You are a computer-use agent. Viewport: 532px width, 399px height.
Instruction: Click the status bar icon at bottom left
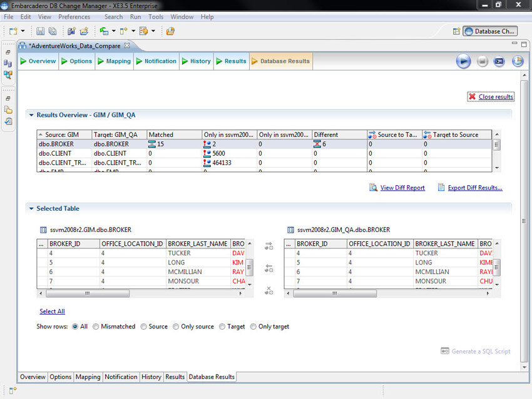pos(13,390)
